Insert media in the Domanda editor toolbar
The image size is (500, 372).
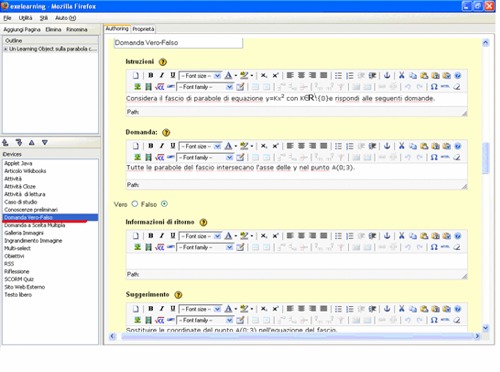point(149,157)
